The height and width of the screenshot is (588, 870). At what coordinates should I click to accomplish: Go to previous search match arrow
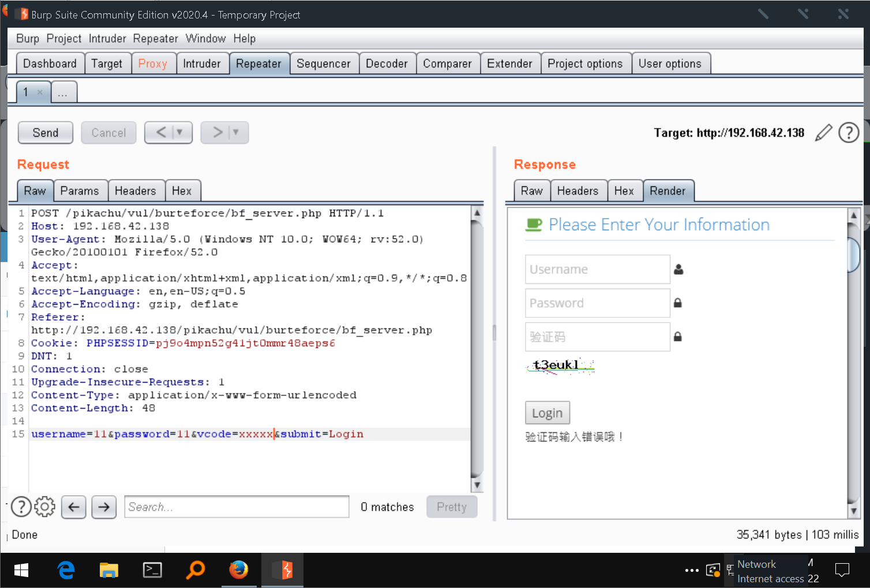point(73,507)
